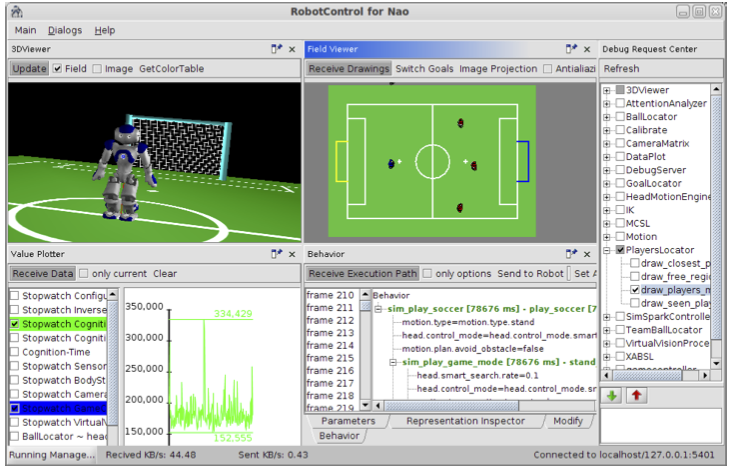Screen dimensions: 734x471
Task: Switch to the Representation Inspector tab
Action: coord(465,421)
